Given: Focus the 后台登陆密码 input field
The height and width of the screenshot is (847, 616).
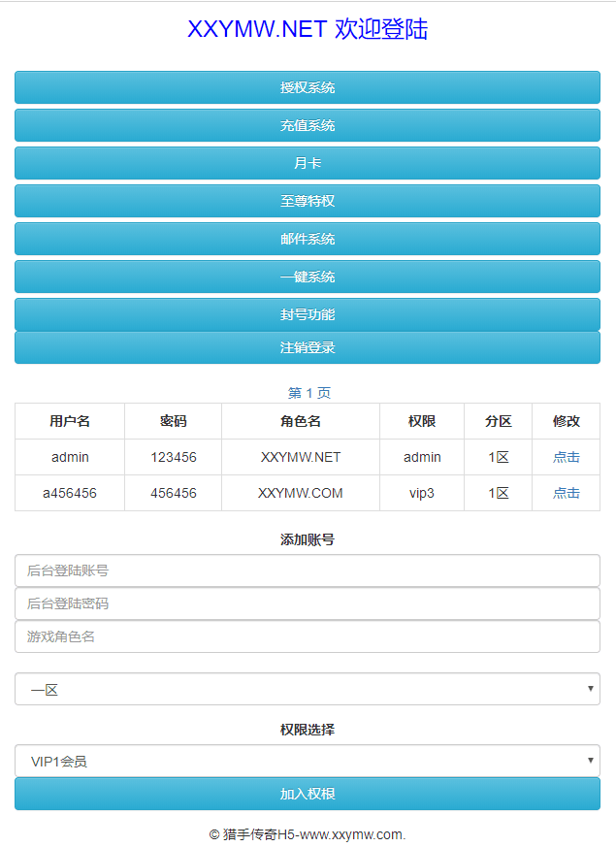Looking at the screenshot, I should pos(308,603).
